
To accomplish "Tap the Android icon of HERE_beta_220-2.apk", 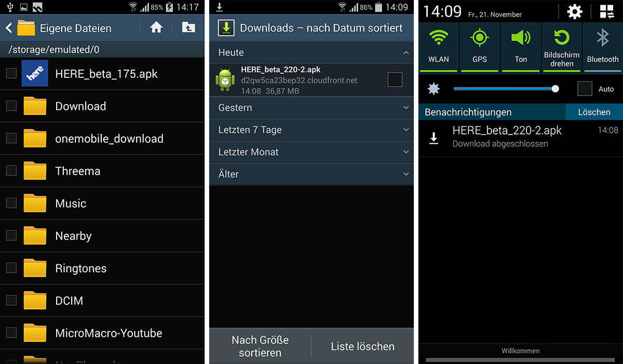I will pos(225,79).
